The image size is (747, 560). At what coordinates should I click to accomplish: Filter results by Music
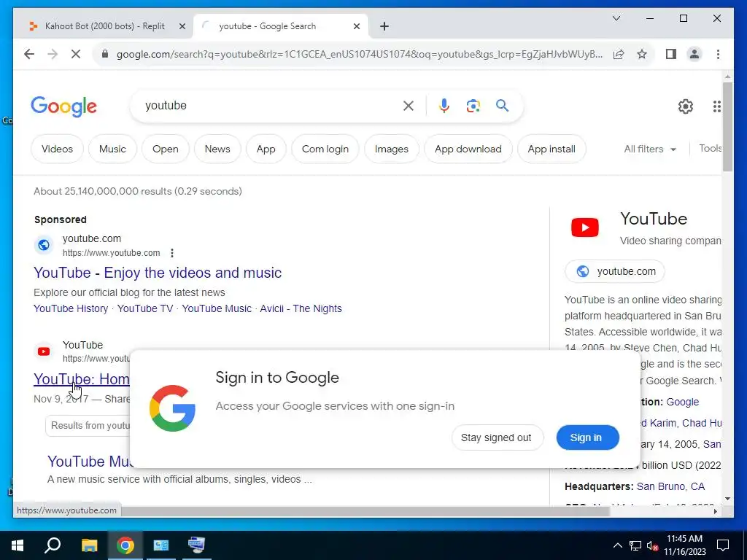coord(112,149)
